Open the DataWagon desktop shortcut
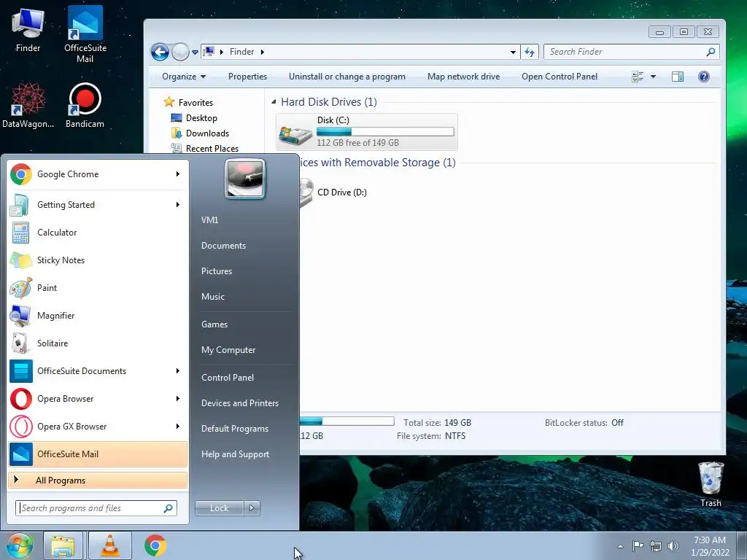 tap(28, 106)
